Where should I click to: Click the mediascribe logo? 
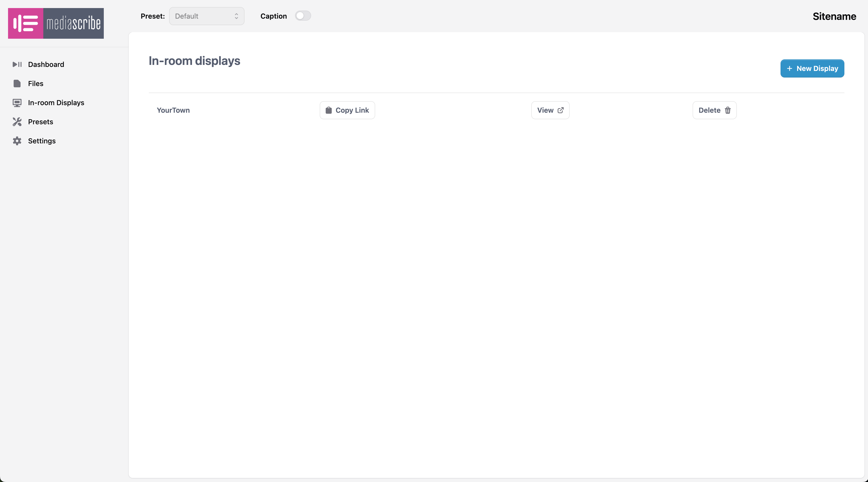(x=56, y=23)
